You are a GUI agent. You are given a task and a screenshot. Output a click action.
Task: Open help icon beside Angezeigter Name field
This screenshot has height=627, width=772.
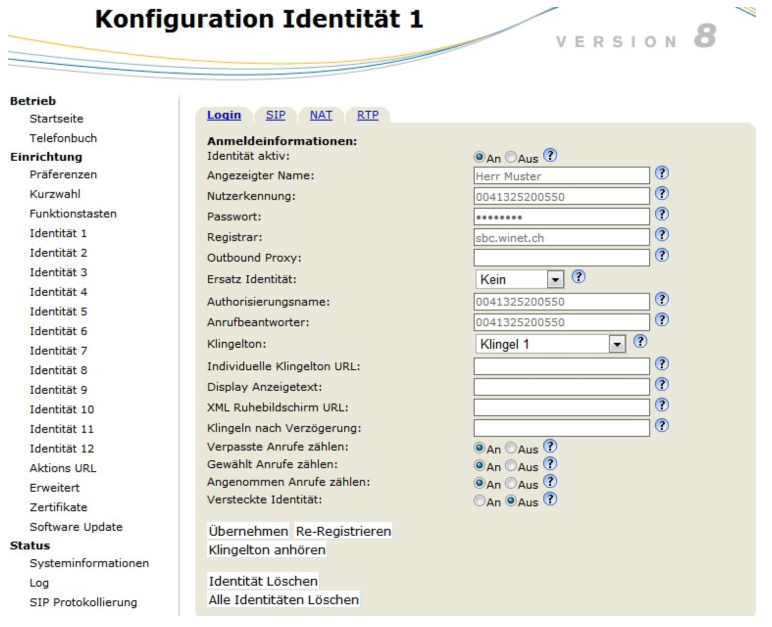point(662,173)
